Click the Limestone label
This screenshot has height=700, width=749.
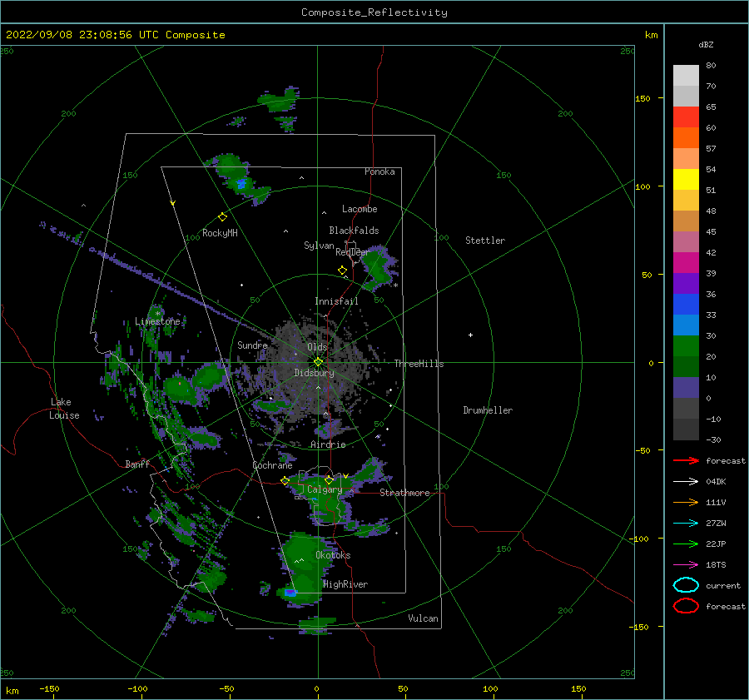(157, 321)
